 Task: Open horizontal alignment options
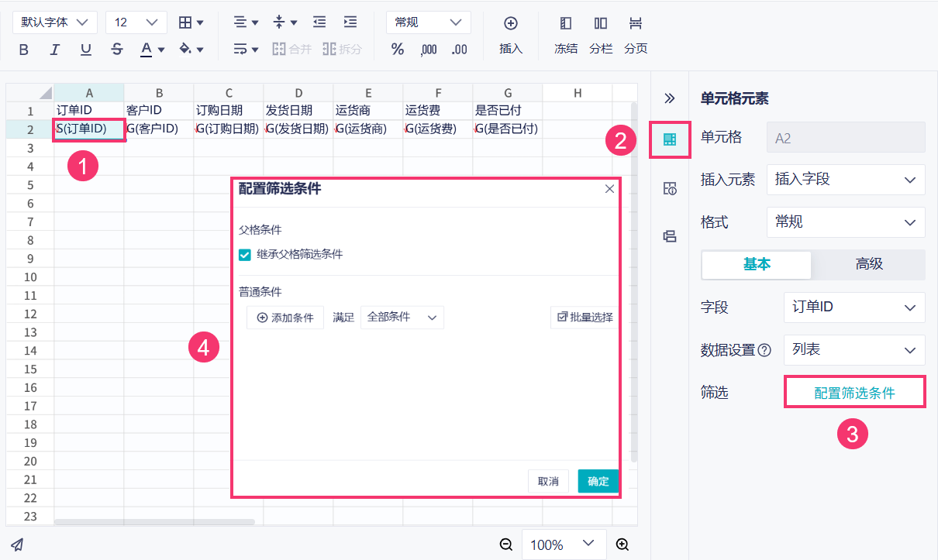(246, 22)
